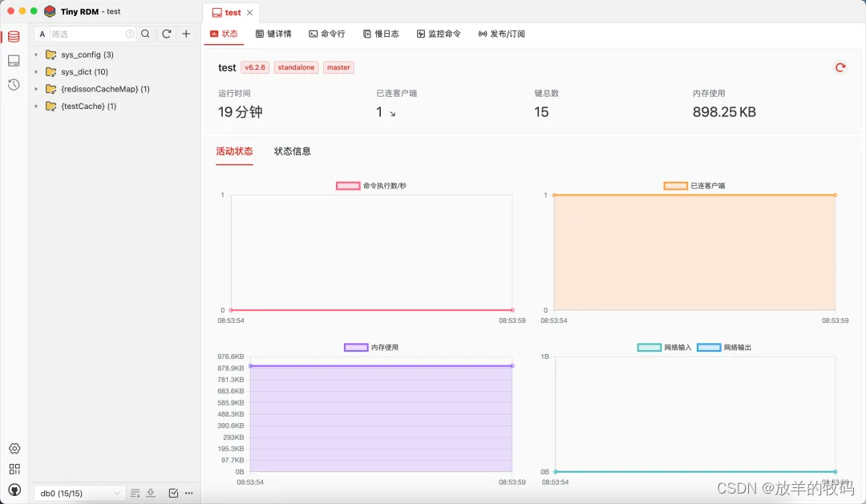This screenshot has width=866, height=504.
Task: Click the standalone mode tag
Action: click(296, 67)
